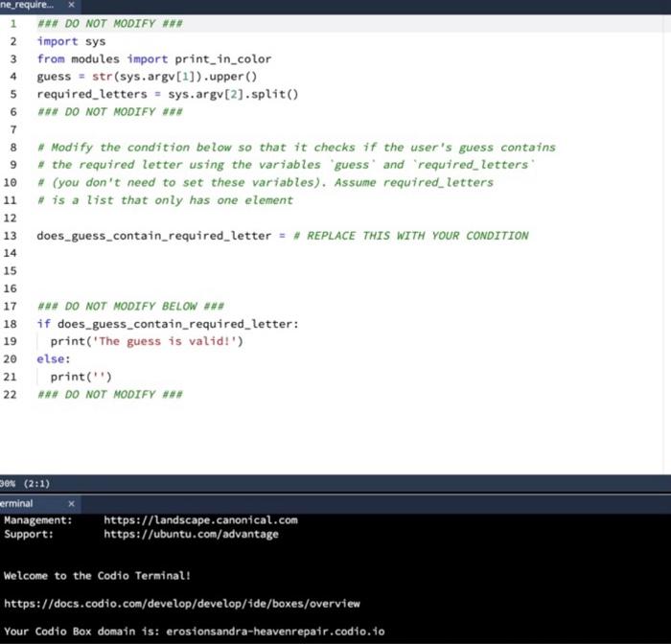Click comment starting '# Modify the condition below'
The width and height of the screenshot is (671, 644).
point(296,148)
